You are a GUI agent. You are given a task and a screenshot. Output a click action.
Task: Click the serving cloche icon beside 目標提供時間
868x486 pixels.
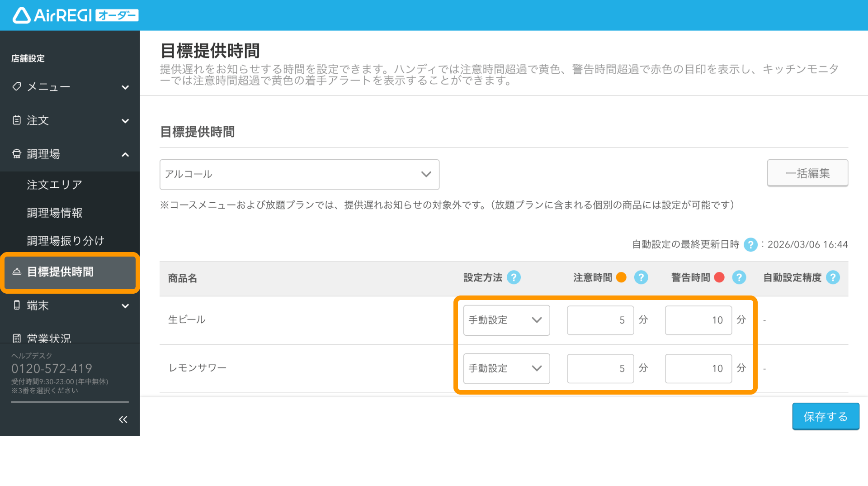[17, 272]
